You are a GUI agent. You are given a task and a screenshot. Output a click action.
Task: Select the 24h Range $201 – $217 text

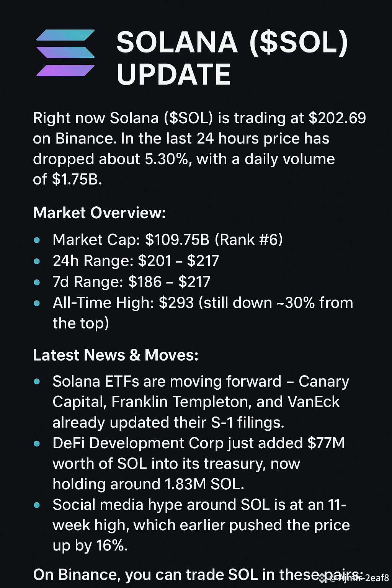click(x=136, y=261)
